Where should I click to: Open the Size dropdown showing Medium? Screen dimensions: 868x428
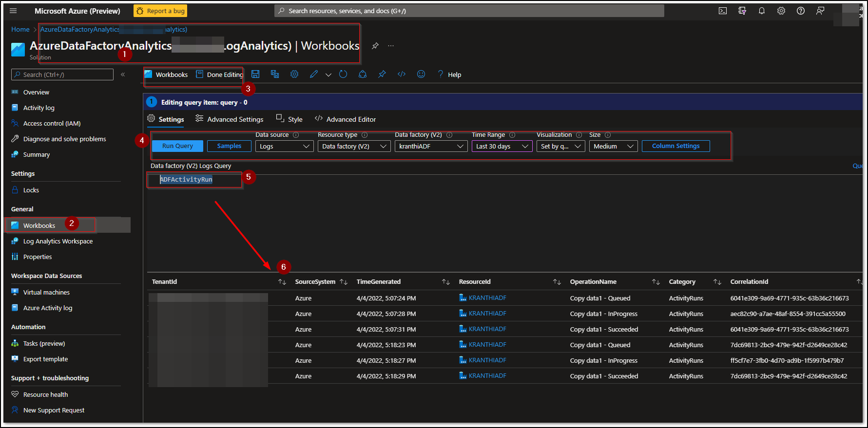[614, 146]
